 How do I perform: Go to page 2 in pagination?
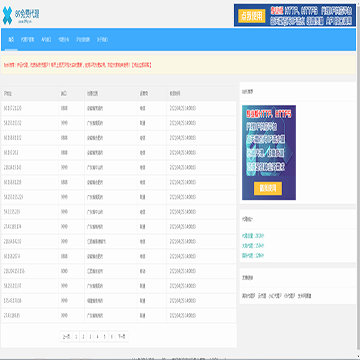click(83, 337)
